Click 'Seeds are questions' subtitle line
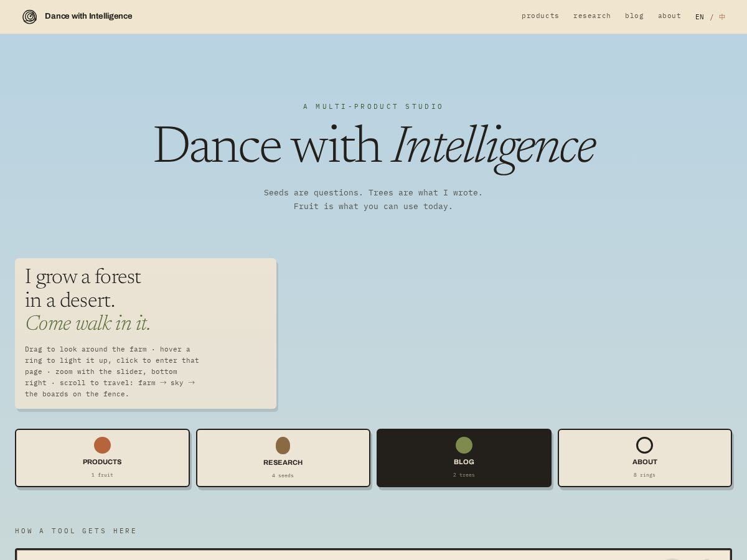The image size is (747, 560). point(374,193)
